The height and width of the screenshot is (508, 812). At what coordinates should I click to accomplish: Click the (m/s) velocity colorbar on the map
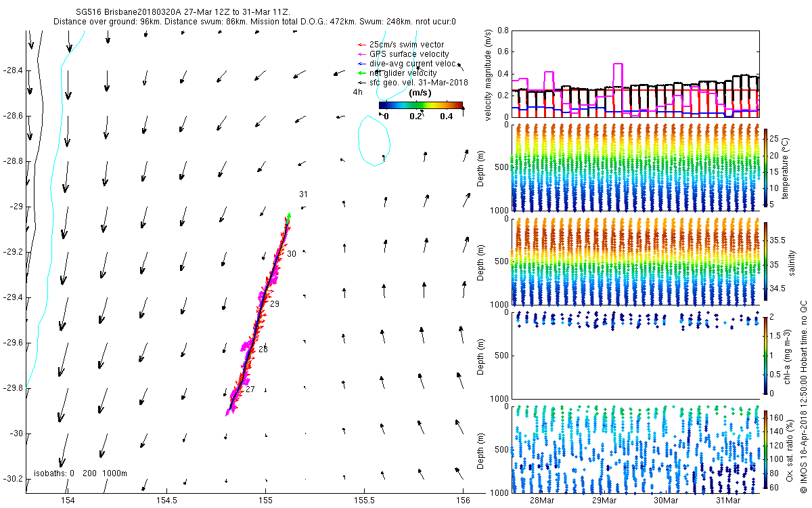420,105
